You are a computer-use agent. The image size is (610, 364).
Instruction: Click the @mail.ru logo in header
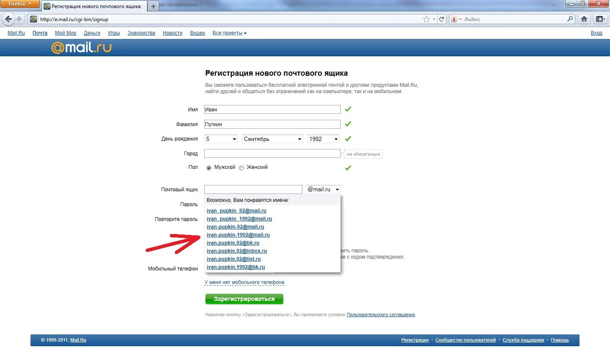point(81,47)
